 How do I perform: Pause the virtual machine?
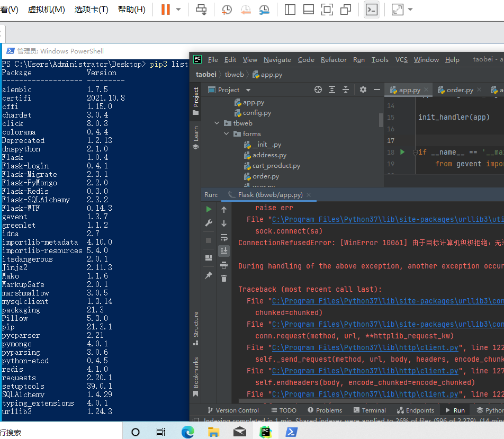coord(166,10)
